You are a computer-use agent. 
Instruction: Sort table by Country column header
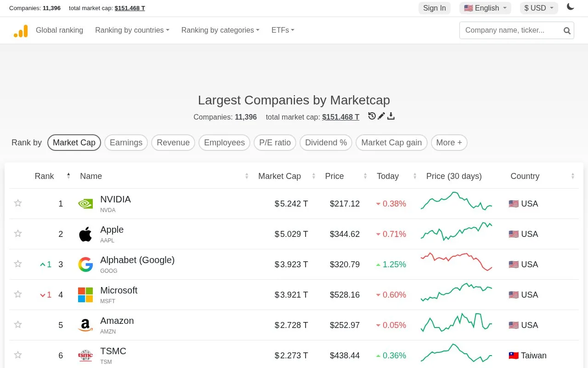[x=525, y=176]
